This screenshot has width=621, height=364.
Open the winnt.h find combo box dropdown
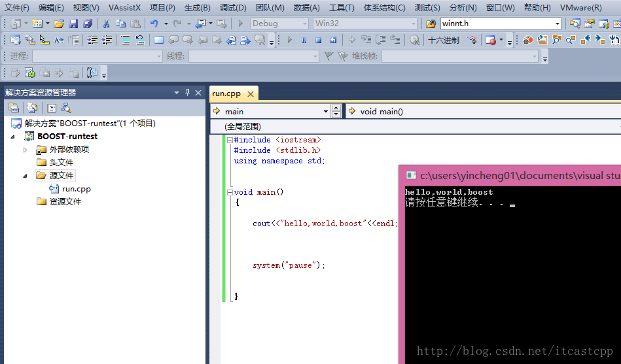pyautogui.click(x=558, y=24)
